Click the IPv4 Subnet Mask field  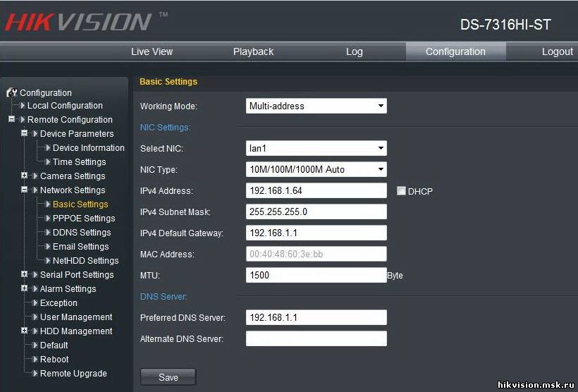316,212
